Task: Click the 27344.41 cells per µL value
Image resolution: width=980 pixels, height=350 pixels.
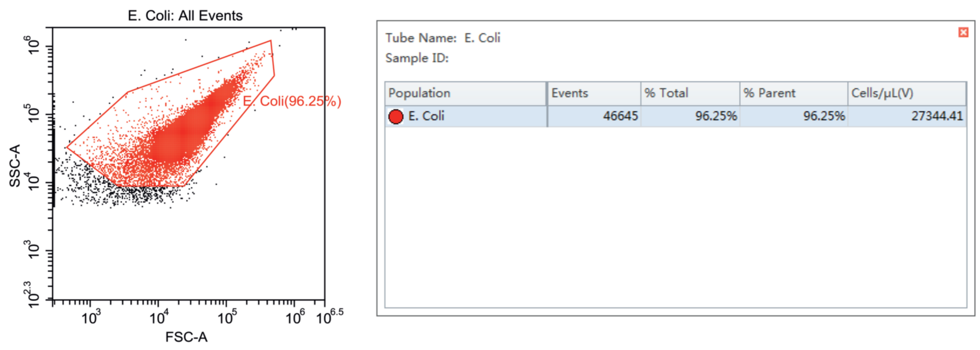Action: [937, 116]
